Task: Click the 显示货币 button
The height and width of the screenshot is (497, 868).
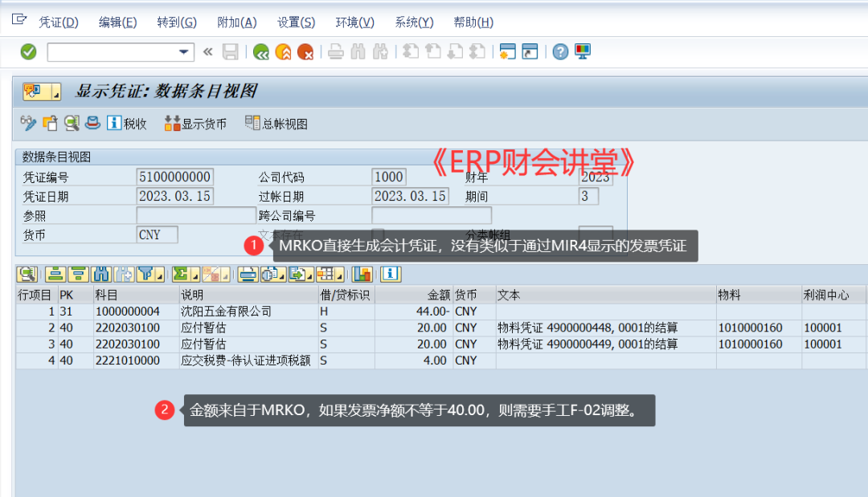Action: (195, 124)
